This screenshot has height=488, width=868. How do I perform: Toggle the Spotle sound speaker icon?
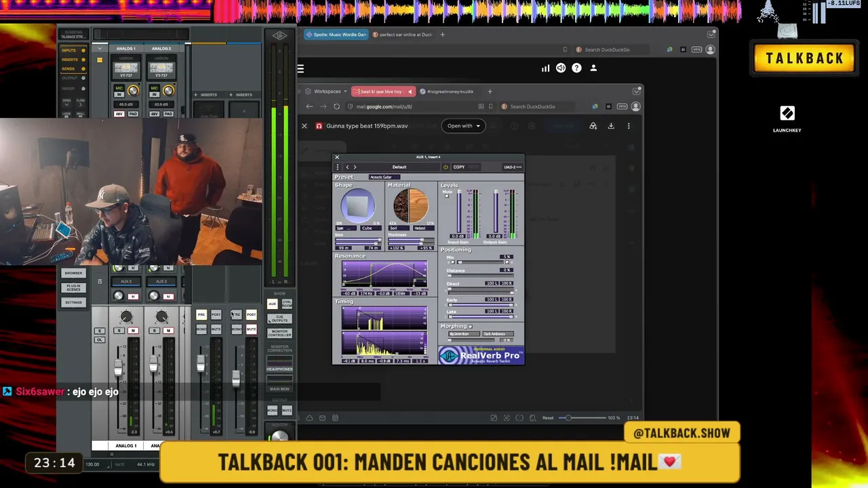point(561,68)
